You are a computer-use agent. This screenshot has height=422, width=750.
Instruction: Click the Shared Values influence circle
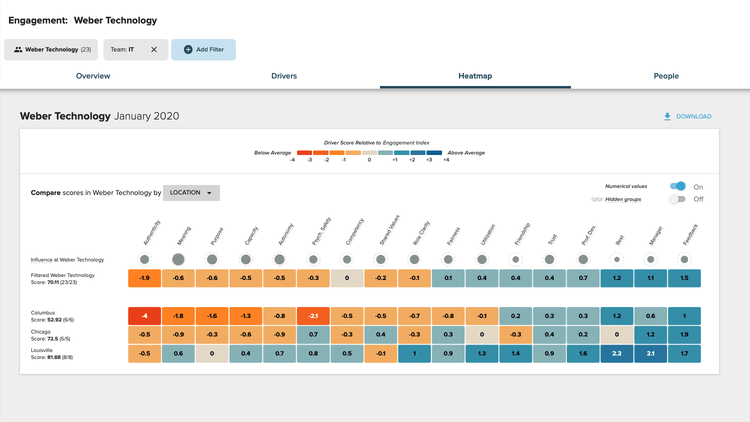tap(381, 259)
